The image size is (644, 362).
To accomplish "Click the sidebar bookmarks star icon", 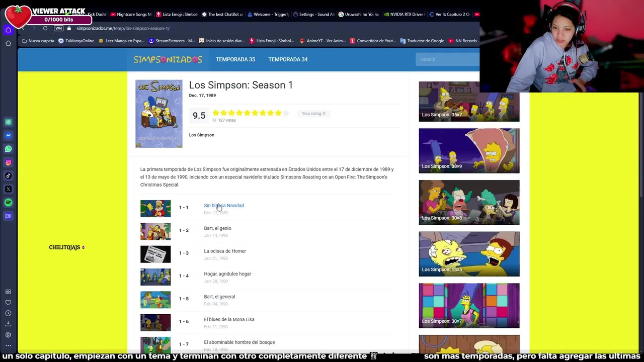I will [8, 43].
